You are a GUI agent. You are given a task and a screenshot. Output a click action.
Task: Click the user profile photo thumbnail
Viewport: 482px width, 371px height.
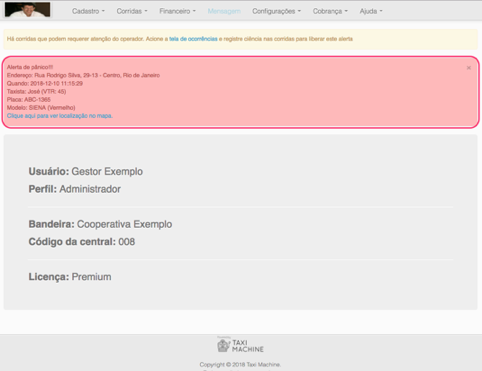tap(28, 9)
